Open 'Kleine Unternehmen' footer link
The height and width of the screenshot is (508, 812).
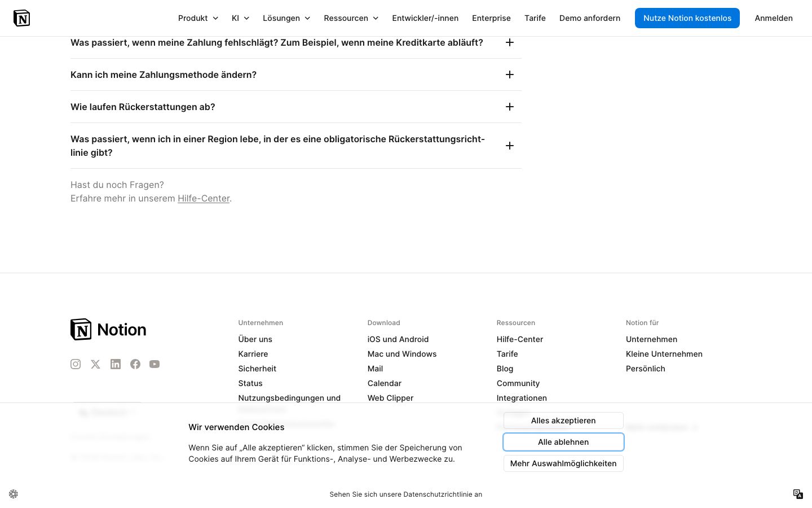click(664, 354)
